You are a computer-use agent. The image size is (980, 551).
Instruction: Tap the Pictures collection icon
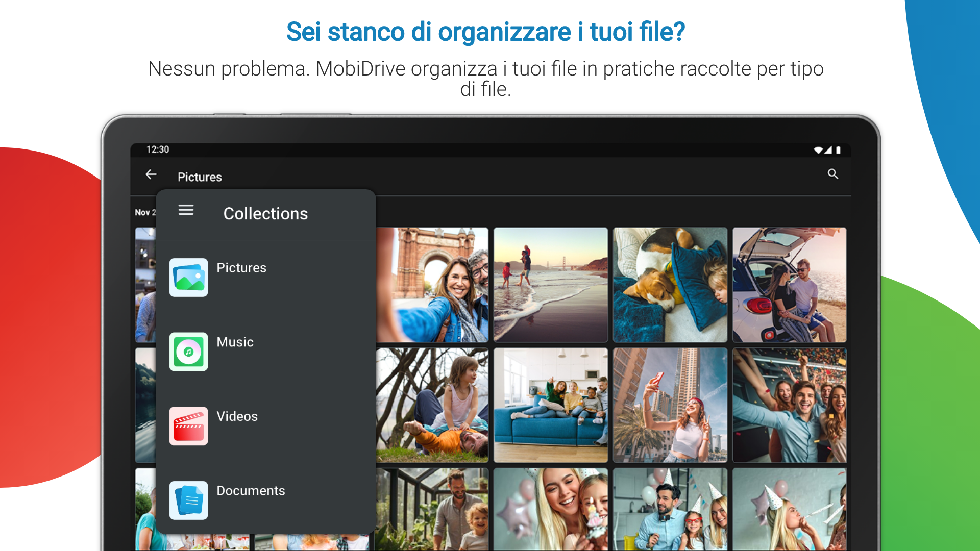[188, 278]
